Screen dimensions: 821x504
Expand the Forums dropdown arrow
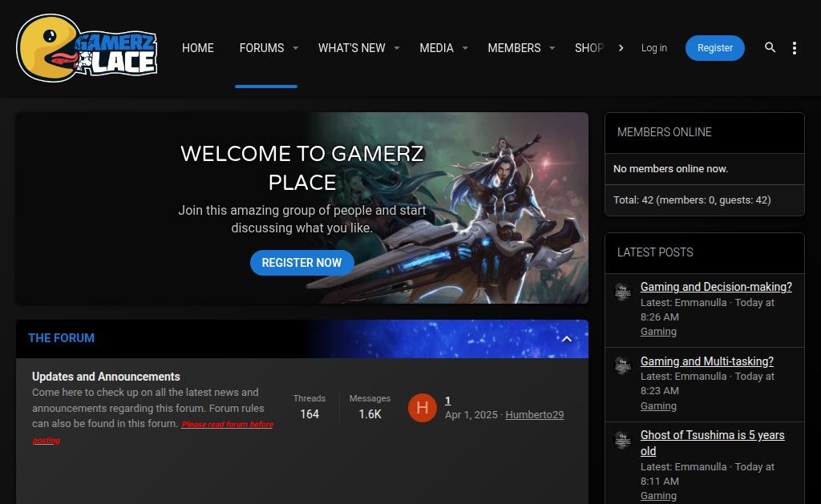(x=295, y=48)
